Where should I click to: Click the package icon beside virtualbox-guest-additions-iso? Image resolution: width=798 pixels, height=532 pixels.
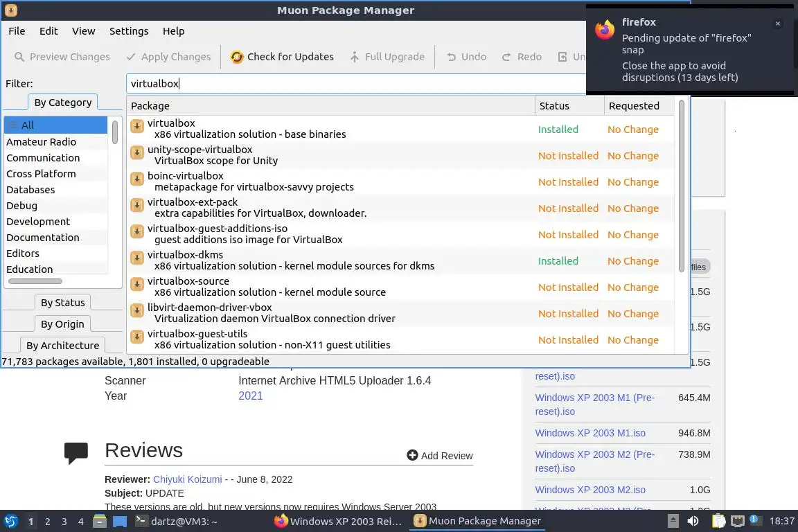[137, 231]
